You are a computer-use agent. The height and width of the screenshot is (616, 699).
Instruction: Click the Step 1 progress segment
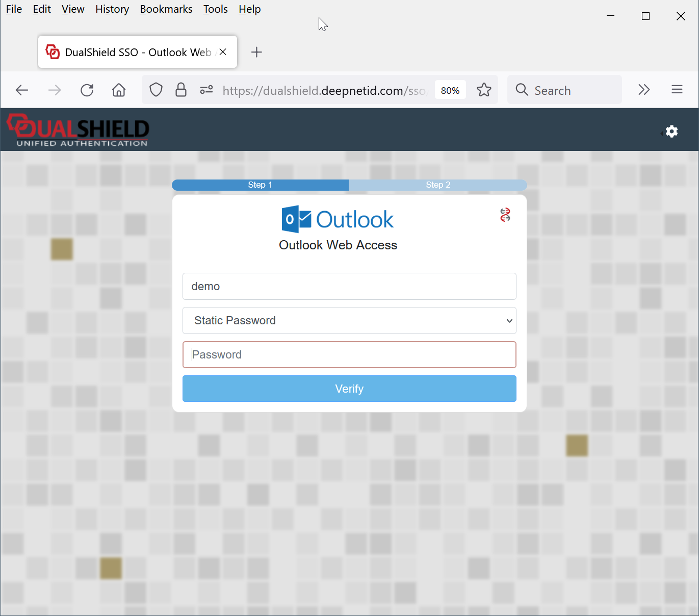click(260, 185)
